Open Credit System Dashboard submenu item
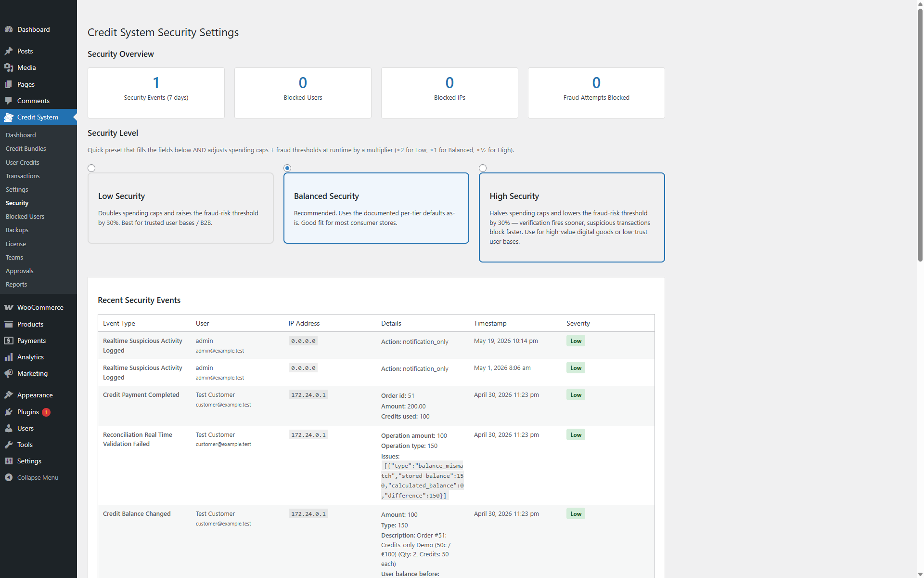 tap(21, 135)
